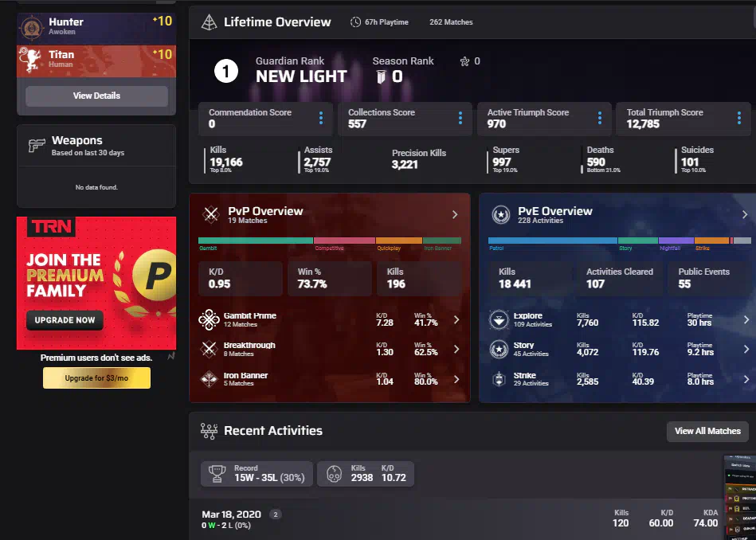Open the Story row arrow
The width and height of the screenshot is (756, 540).
746,349
